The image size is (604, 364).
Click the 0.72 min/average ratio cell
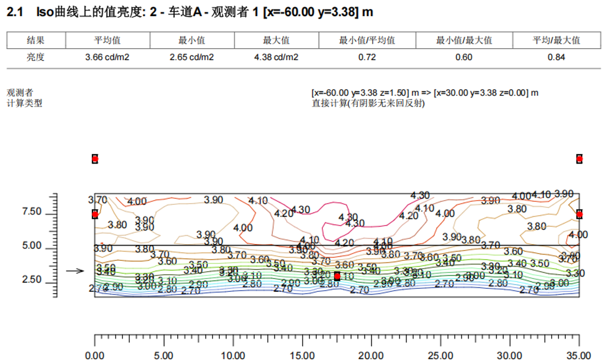(367, 57)
